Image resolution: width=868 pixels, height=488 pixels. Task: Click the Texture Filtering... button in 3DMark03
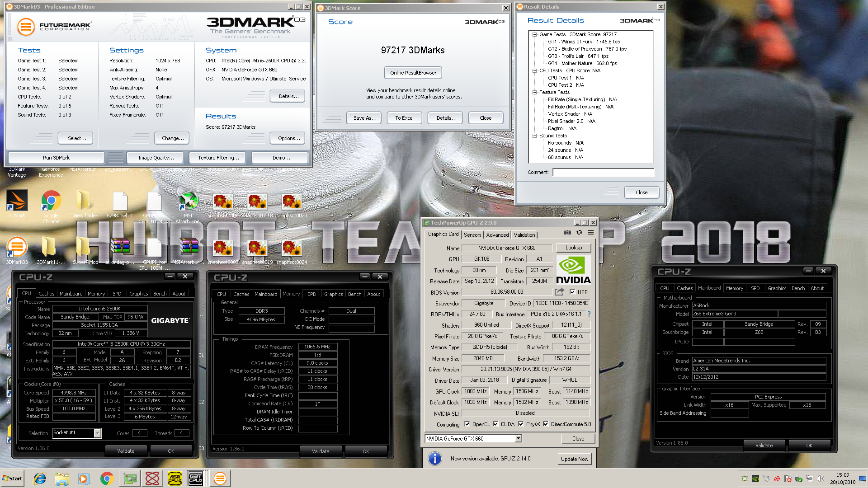(218, 158)
